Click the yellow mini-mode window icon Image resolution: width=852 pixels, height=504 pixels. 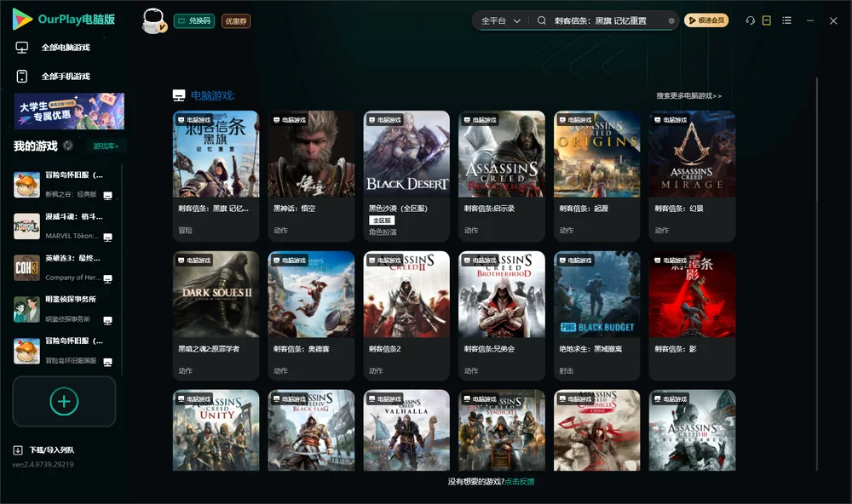(767, 20)
